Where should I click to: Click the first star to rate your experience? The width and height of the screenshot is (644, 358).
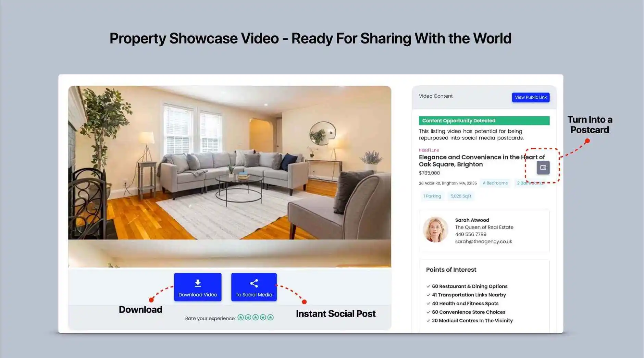pyautogui.click(x=241, y=318)
